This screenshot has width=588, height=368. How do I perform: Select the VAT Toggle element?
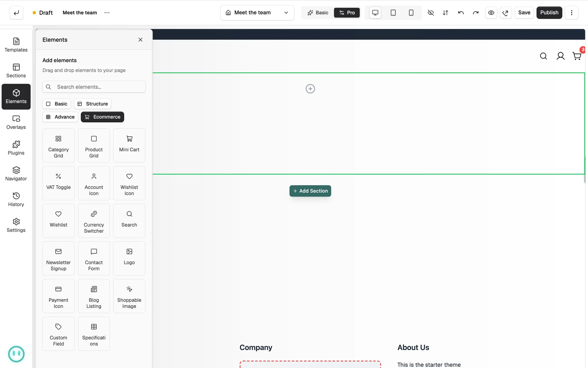59,183
